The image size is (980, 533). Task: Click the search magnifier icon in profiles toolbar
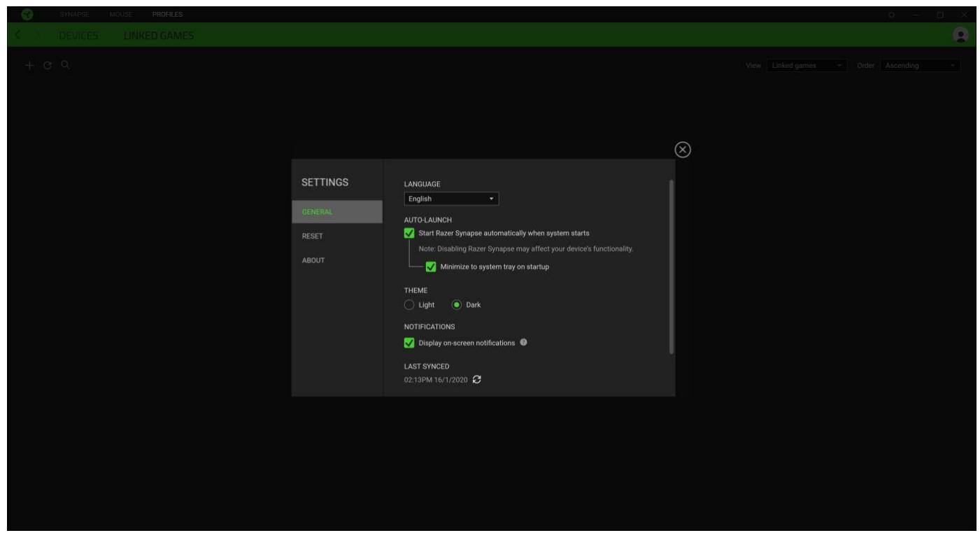pos(65,65)
